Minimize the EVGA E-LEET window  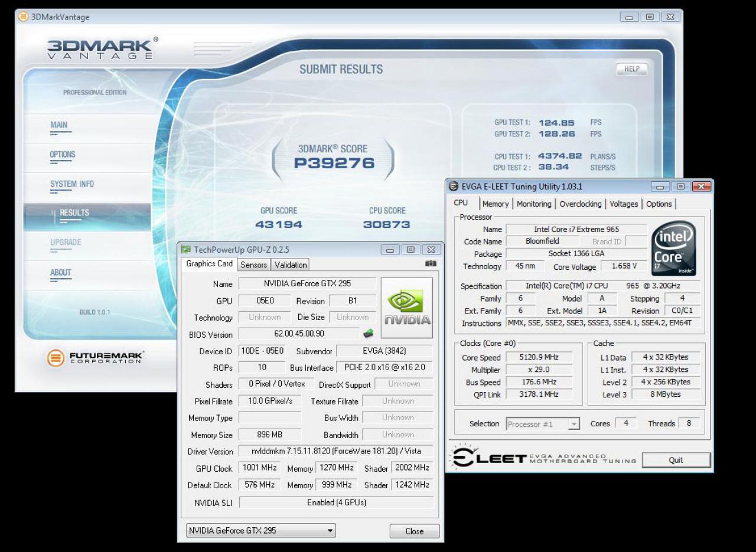[660, 187]
